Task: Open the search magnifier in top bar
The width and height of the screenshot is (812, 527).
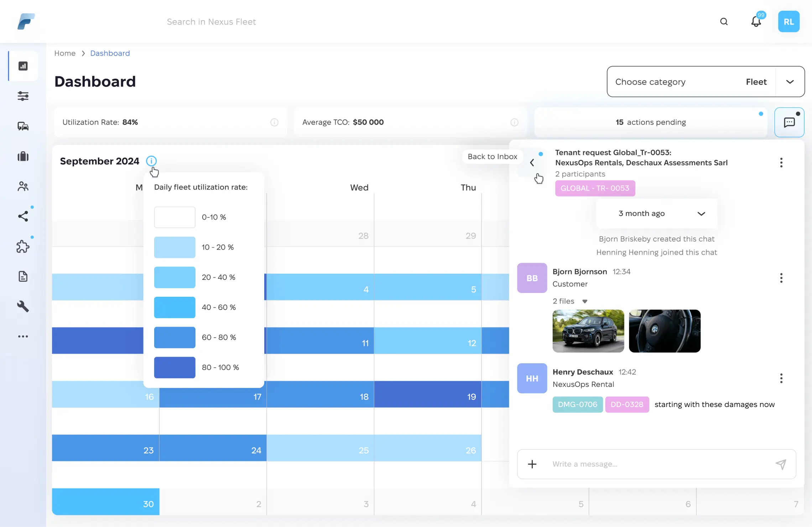Action: click(724, 21)
